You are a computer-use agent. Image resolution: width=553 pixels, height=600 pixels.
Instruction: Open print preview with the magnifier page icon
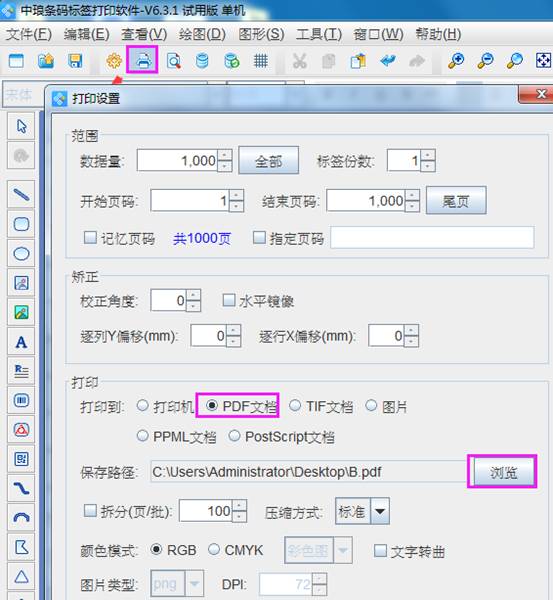(x=174, y=61)
